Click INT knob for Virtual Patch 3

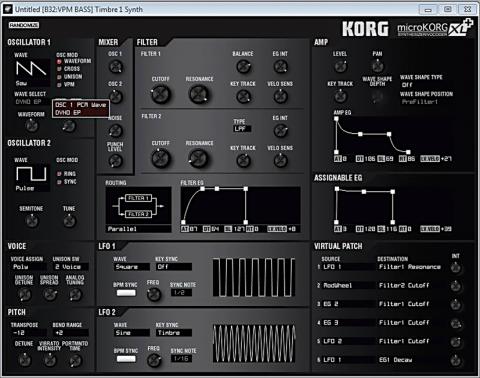tap(456, 304)
